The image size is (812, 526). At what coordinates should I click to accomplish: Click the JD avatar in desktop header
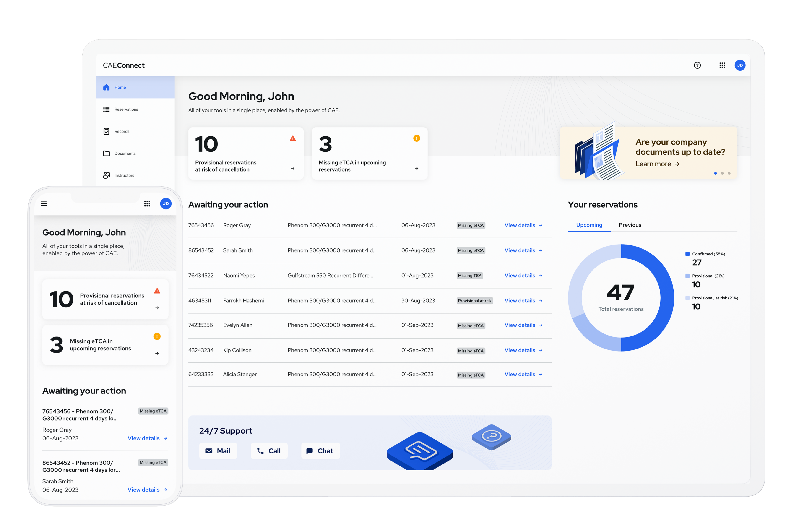(740, 65)
